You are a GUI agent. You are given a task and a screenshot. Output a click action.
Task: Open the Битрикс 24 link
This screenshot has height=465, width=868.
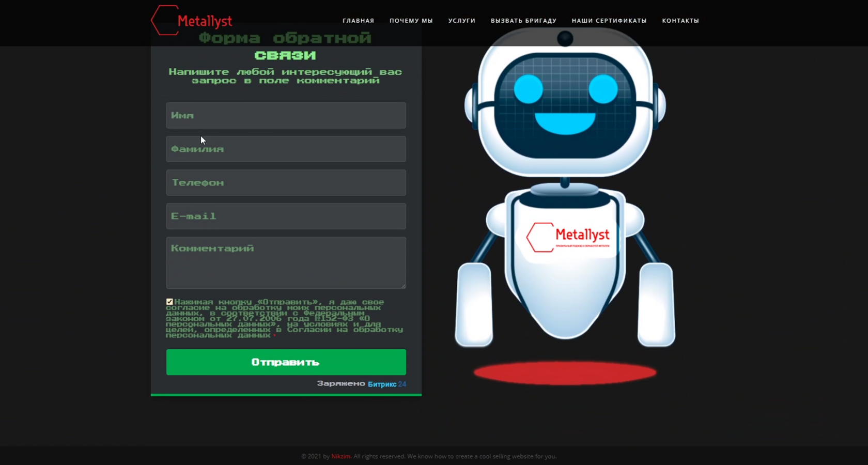point(387,384)
